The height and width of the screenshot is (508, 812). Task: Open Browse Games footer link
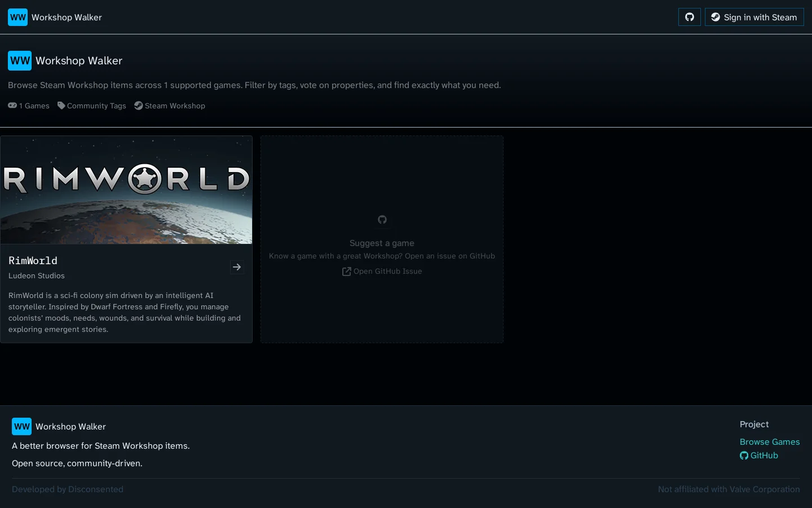770,442
